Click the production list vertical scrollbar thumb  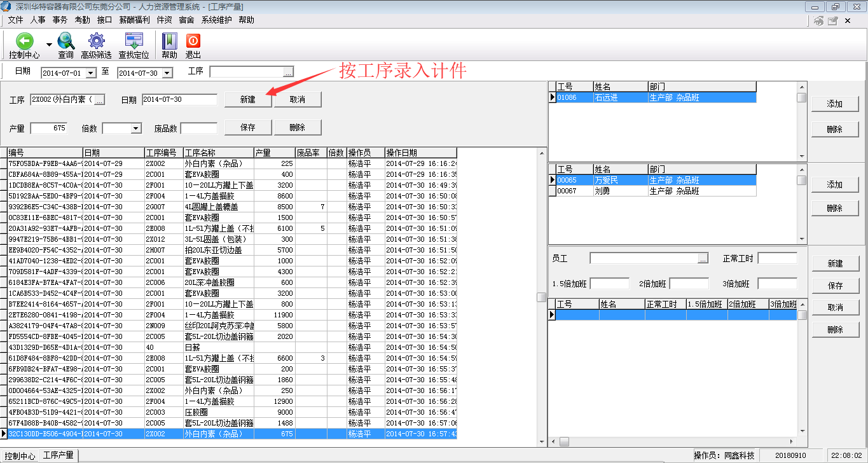541,297
